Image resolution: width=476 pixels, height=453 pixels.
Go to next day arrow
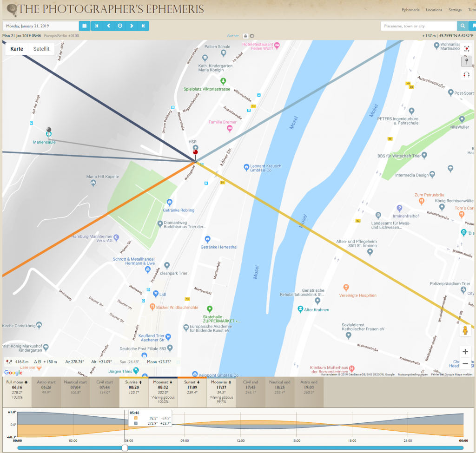(x=132, y=26)
